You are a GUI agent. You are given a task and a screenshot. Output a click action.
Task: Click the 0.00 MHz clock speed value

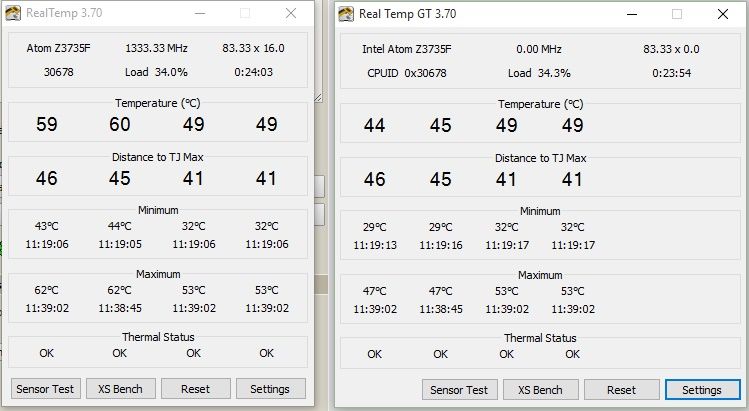[x=539, y=49]
